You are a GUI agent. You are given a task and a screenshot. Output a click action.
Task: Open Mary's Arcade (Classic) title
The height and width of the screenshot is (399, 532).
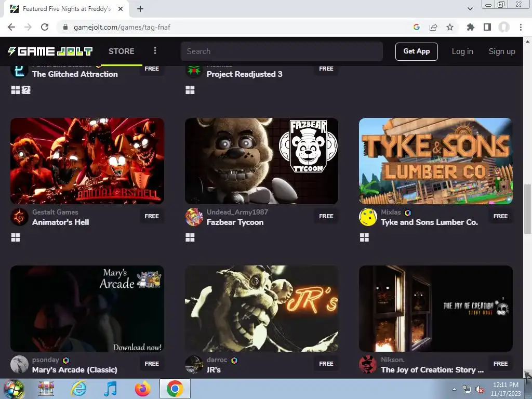(x=75, y=370)
